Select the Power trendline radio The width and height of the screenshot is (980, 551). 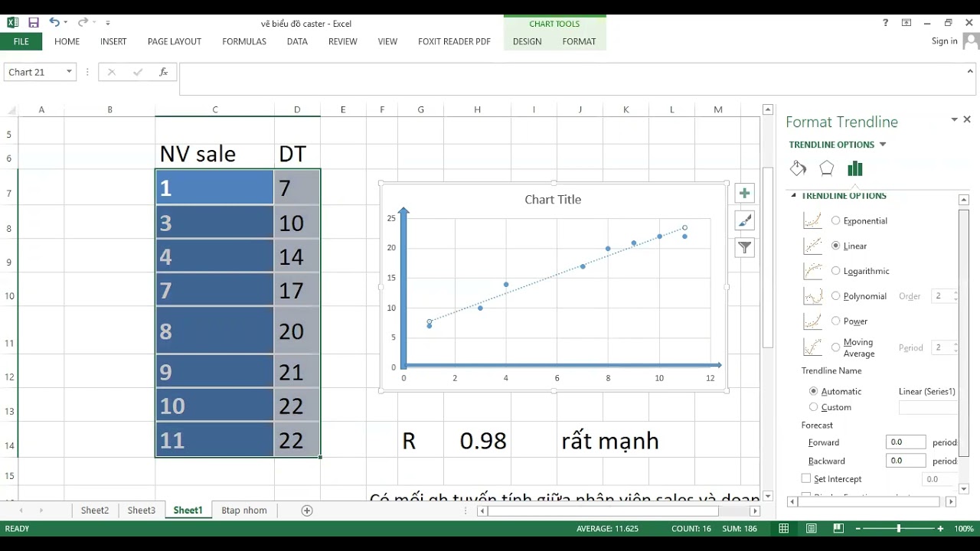835,321
